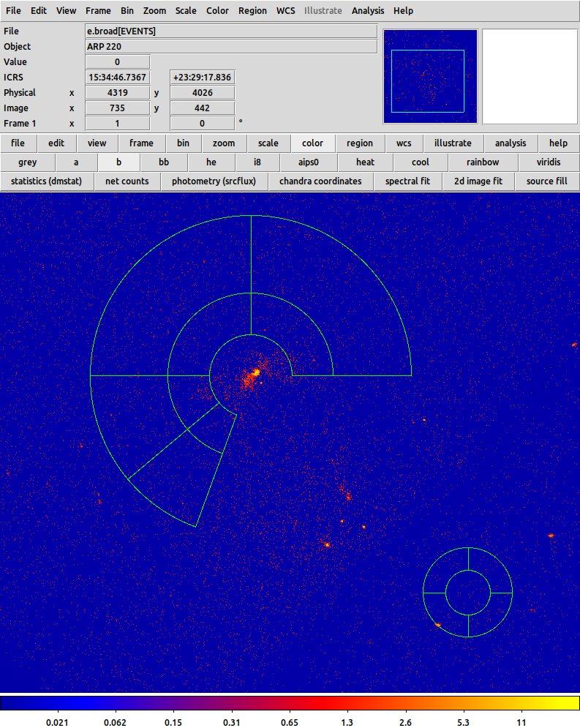Viewport: 580px width, 728px height.
Task: Click the File name field e.broad[EVENTS]
Action: (231, 31)
